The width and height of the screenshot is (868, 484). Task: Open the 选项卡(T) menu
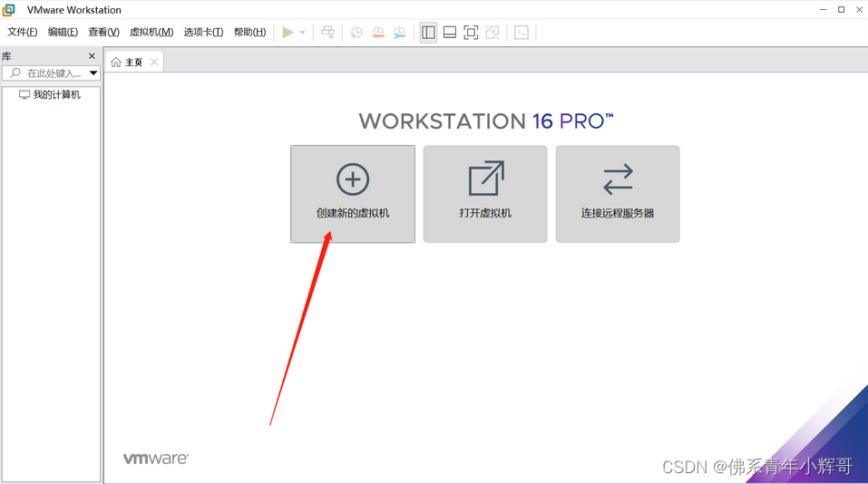pyautogui.click(x=204, y=32)
